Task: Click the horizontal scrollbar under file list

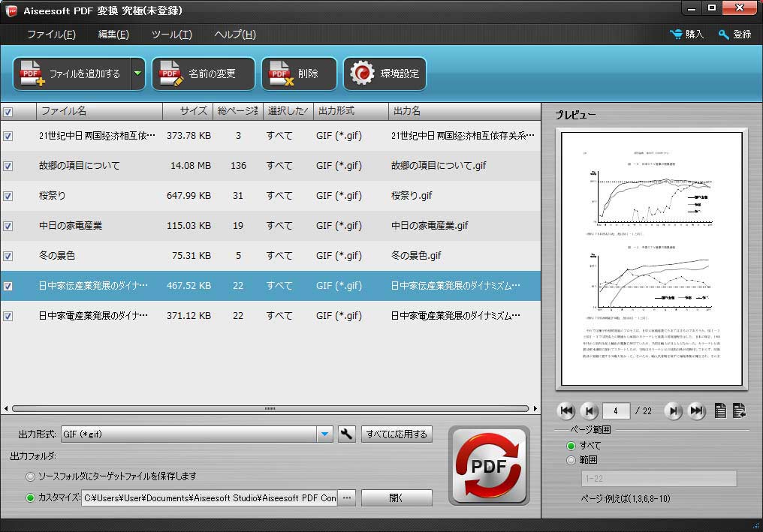Action: click(270, 409)
